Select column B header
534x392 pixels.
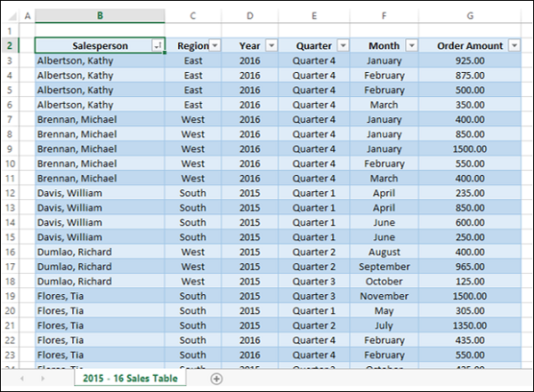click(x=100, y=16)
